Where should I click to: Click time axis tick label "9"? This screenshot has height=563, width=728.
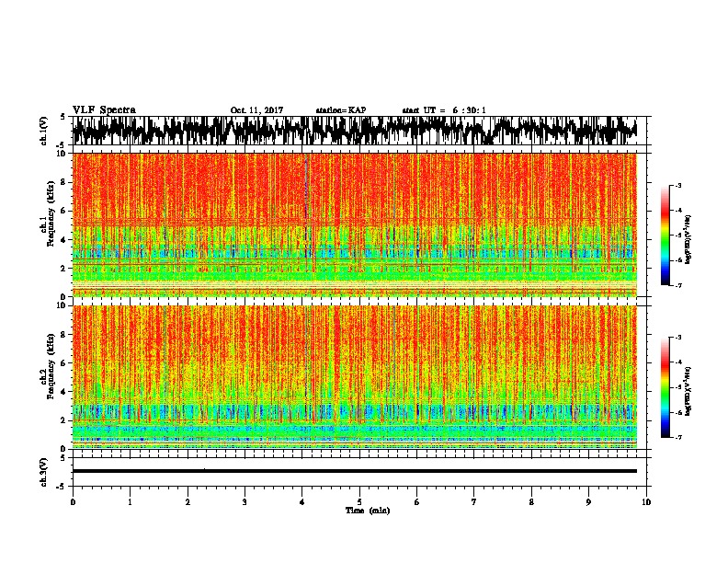coord(588,502)
